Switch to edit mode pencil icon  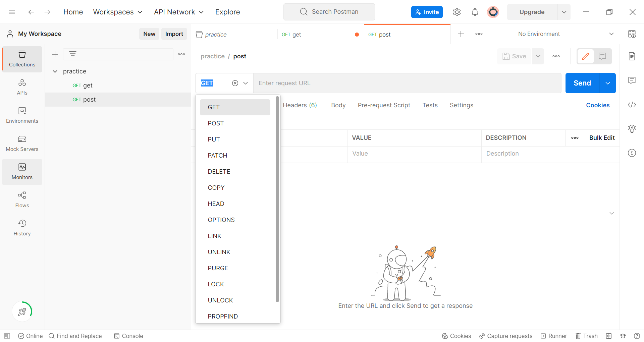[x=586, y=56]
